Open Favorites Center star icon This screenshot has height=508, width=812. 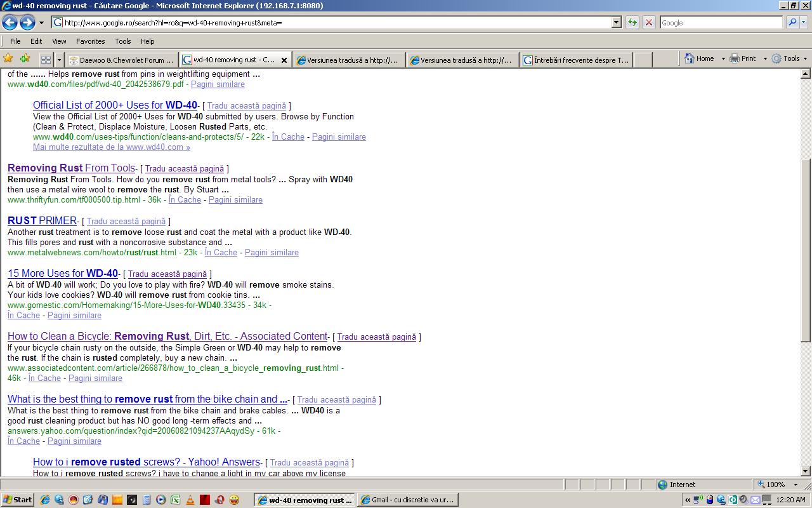click(8, 58)
